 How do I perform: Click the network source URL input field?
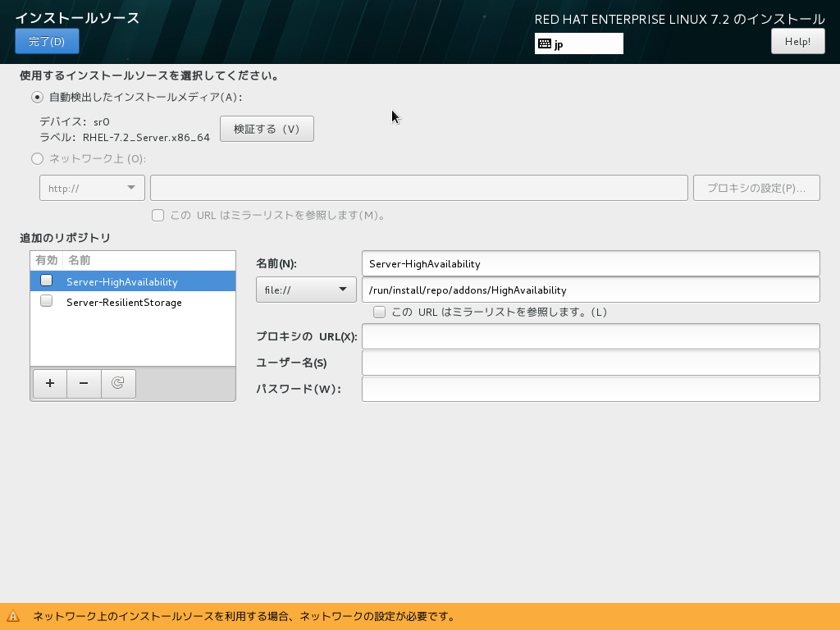tap(419, 188)
